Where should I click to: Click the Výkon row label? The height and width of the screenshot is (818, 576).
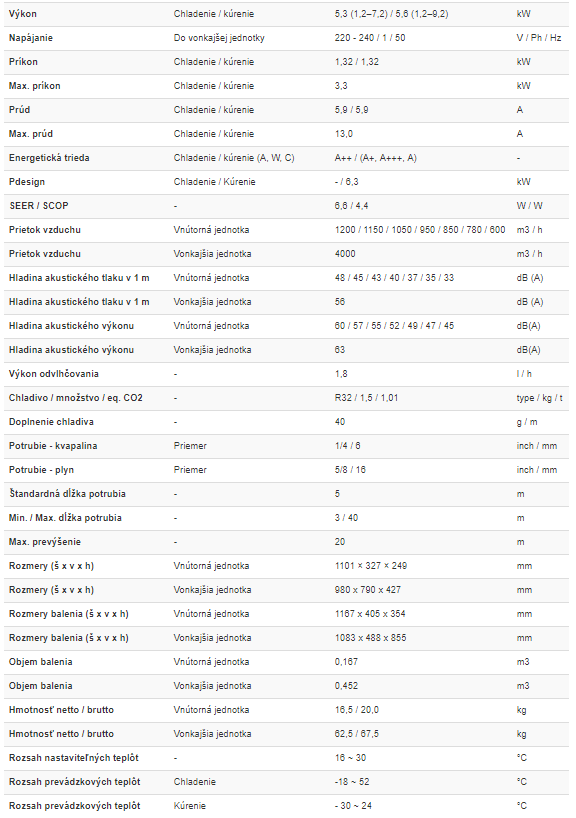click(x=23, y=14)
